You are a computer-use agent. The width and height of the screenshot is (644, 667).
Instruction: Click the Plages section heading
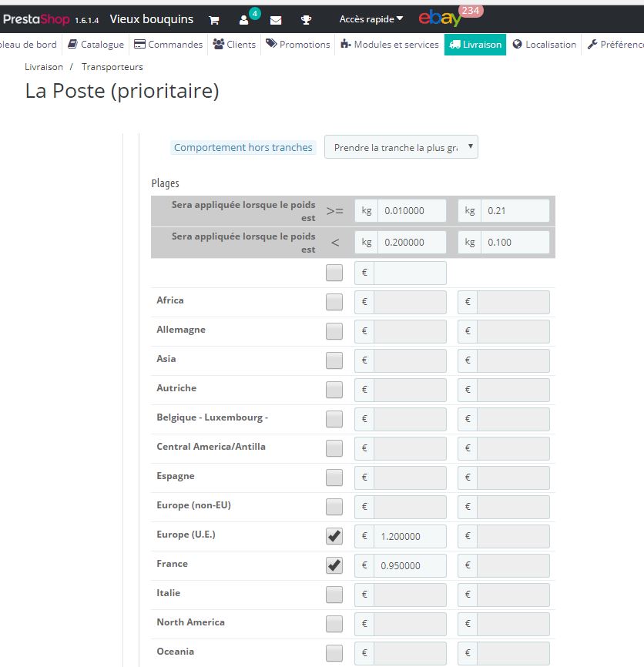coord(165,183)
